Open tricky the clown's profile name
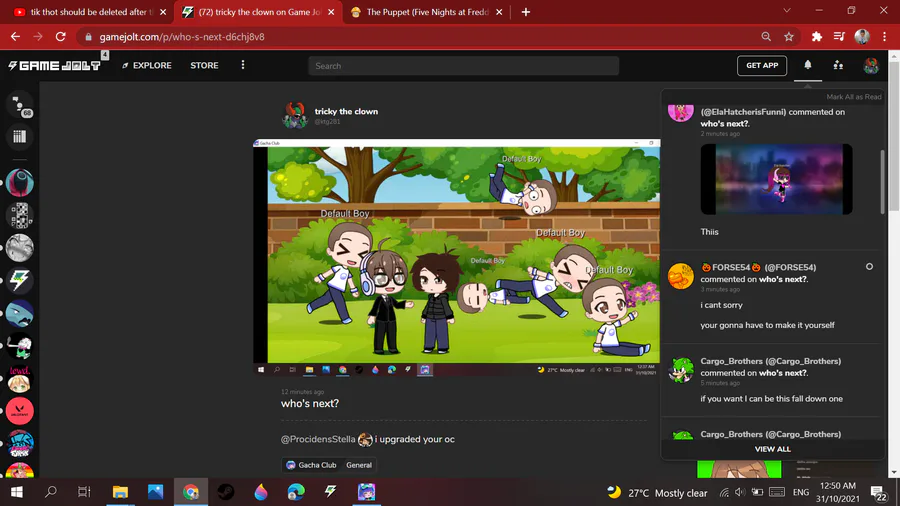The height and width of the screenshot is (506, 900). coord(346,111)
